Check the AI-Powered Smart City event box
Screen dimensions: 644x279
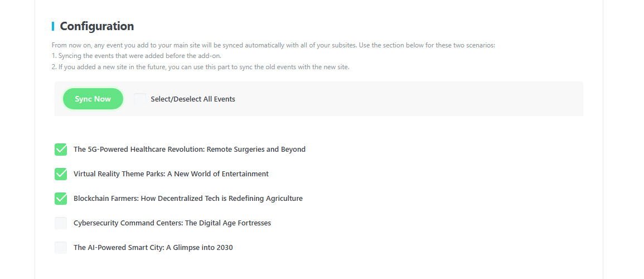61,248
